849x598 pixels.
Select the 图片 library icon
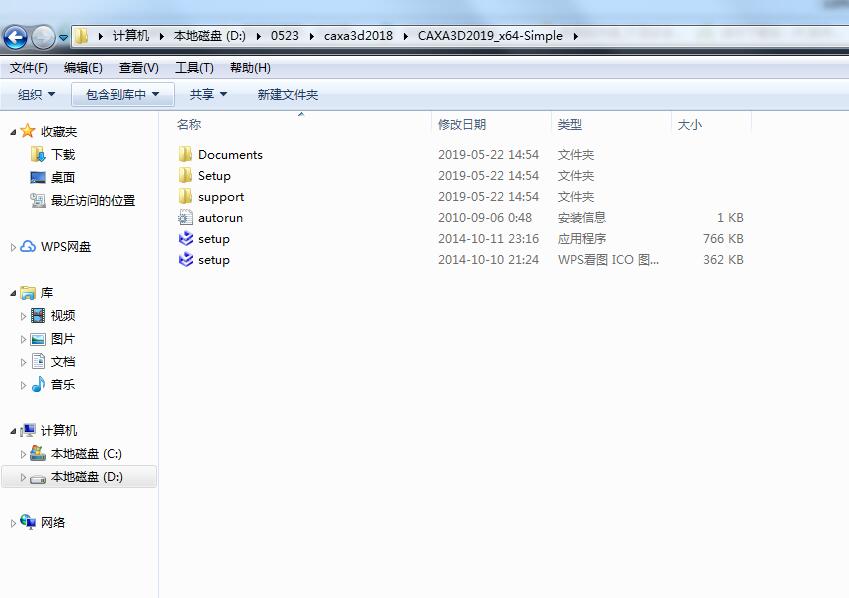tap(38, 339)
